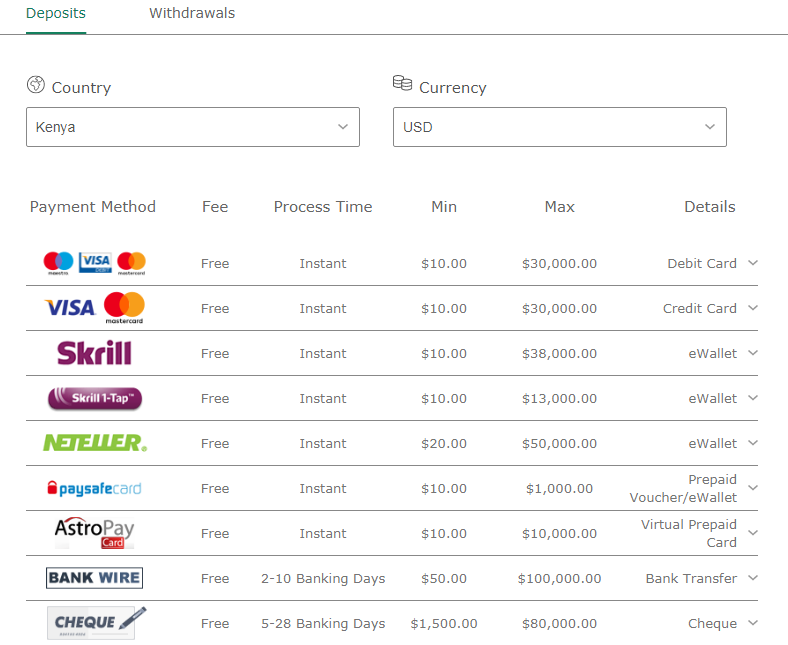Click the Mastercard logo in Credit Card row
Image resolution: width=788 pixels, height=645 pixels.
point(124,308)
